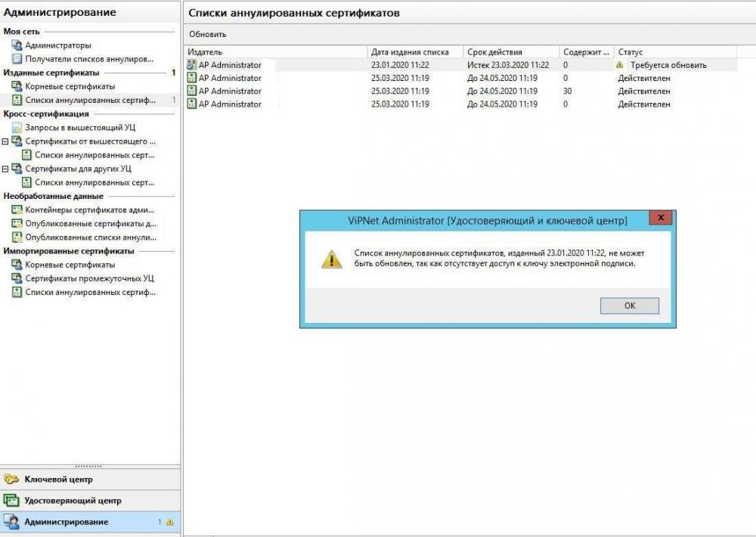756x537 pixels.
Task: Click the warning icon on Администрирование tab
Action: click(x=169, y=522)
